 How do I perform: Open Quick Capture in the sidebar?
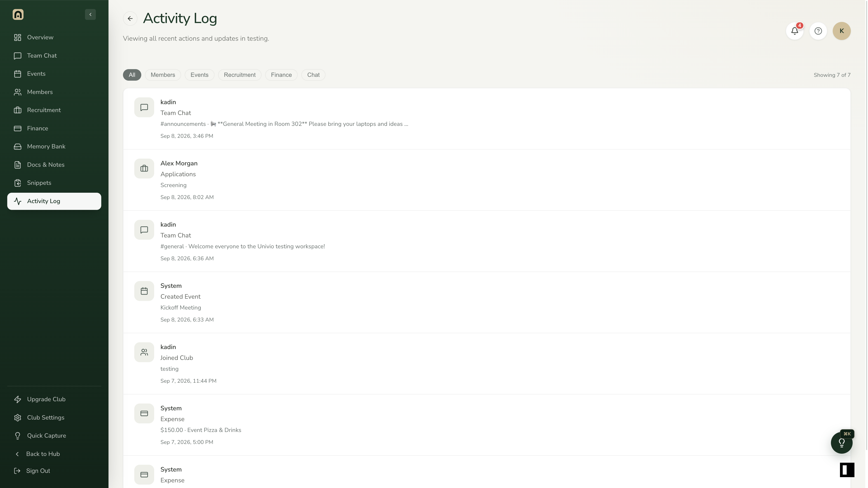(x=54, y=436)
